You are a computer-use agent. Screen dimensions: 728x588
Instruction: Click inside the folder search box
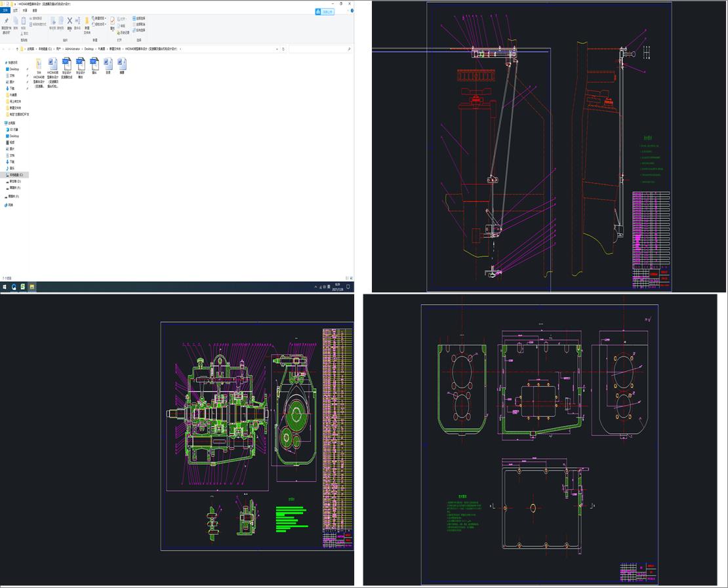click(x=320, y=49)
